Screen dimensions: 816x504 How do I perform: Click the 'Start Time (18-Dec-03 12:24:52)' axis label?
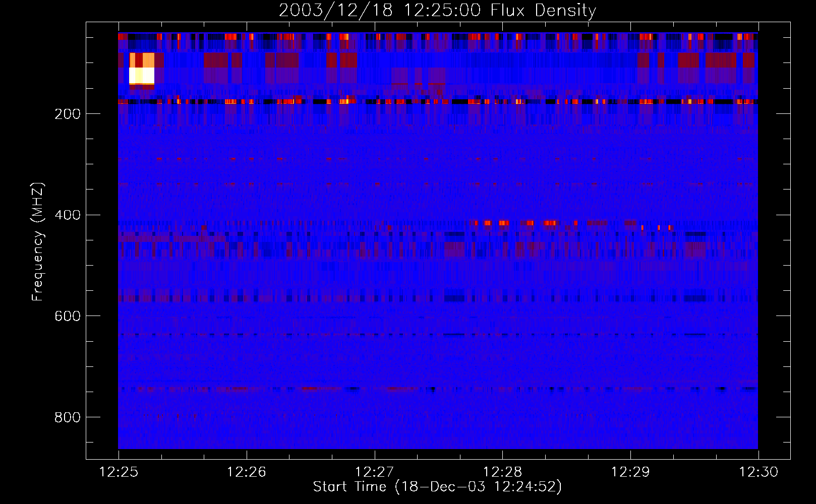437,487
